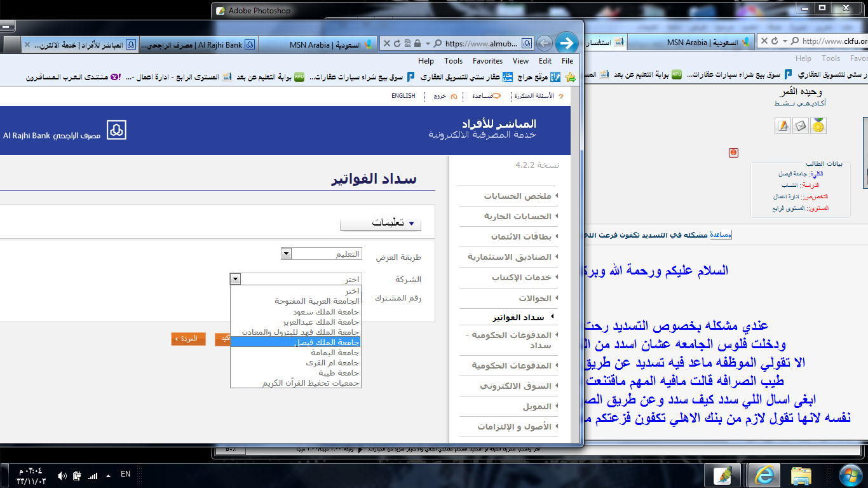868x488 pixels.
Task: Open موقع حراج favorites bookmark
Action: (539, 77)
